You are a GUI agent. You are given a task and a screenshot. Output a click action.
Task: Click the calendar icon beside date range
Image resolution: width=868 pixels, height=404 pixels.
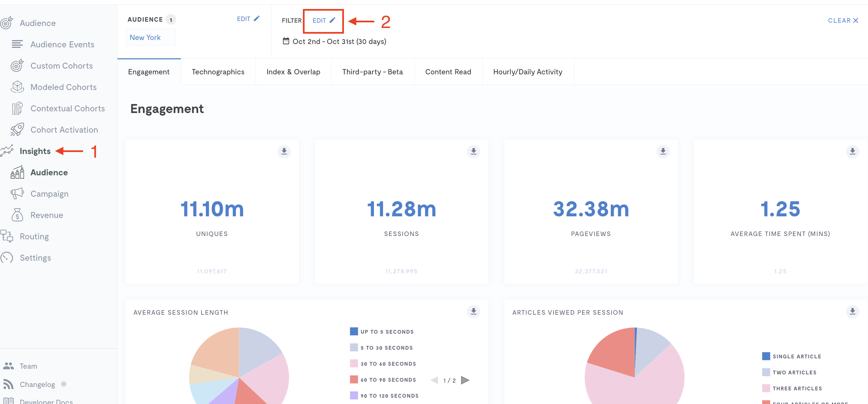click(286, 41)
